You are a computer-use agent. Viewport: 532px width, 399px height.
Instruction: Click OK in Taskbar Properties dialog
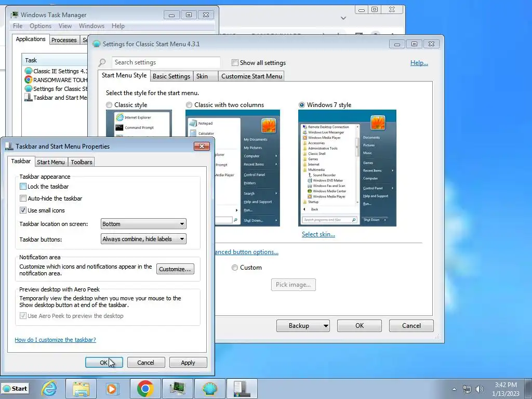pos(104,362)
